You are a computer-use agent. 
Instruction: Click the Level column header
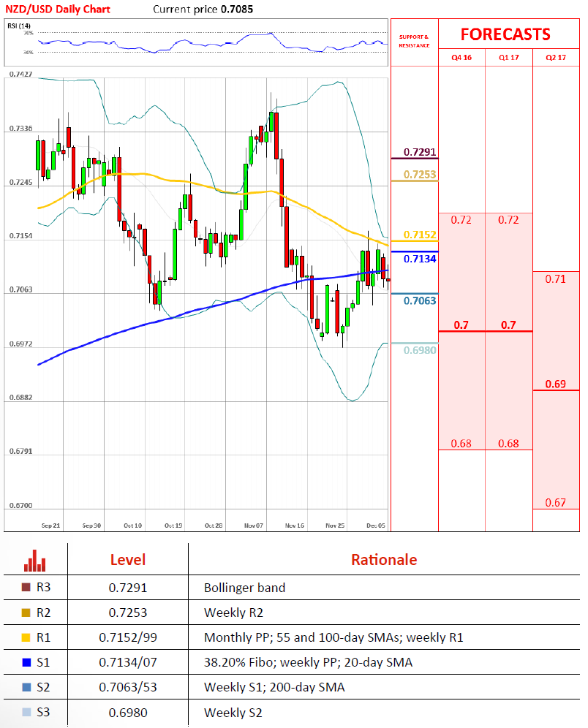(128, 560)
